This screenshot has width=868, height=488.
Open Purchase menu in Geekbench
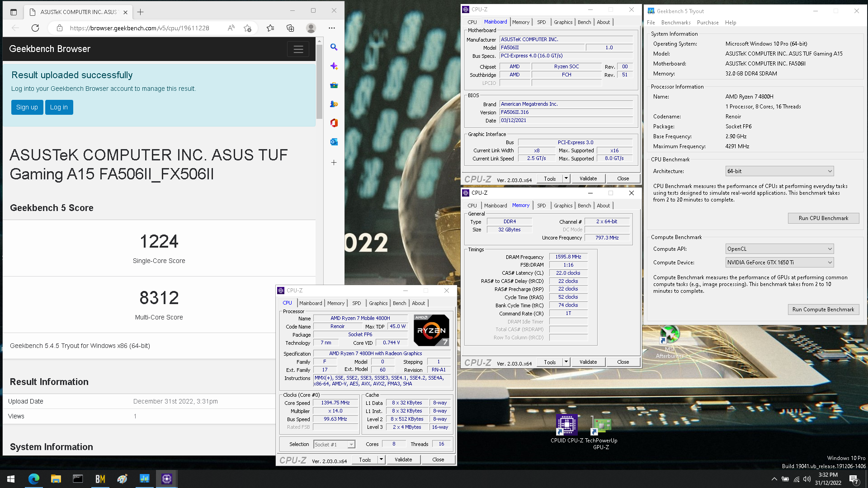click(708, 23)
